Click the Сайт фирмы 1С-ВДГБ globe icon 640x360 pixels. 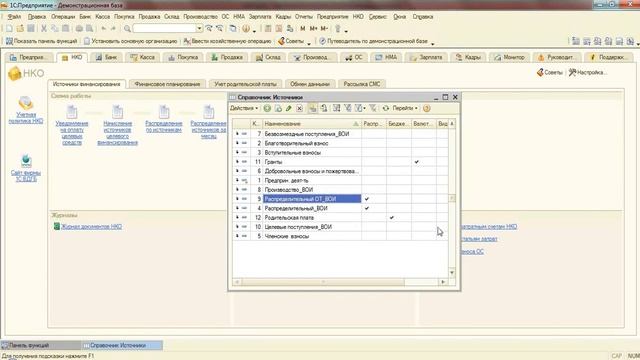pos(26,161)
